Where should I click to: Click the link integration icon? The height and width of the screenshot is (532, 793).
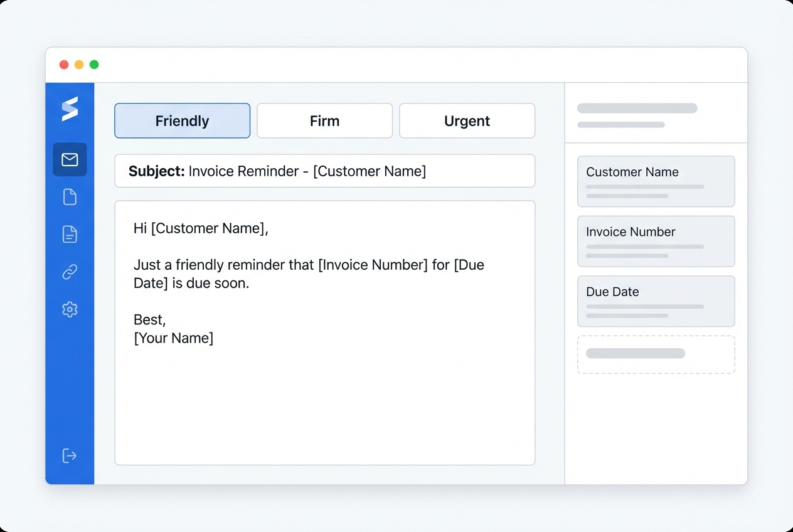click(70, 272)
